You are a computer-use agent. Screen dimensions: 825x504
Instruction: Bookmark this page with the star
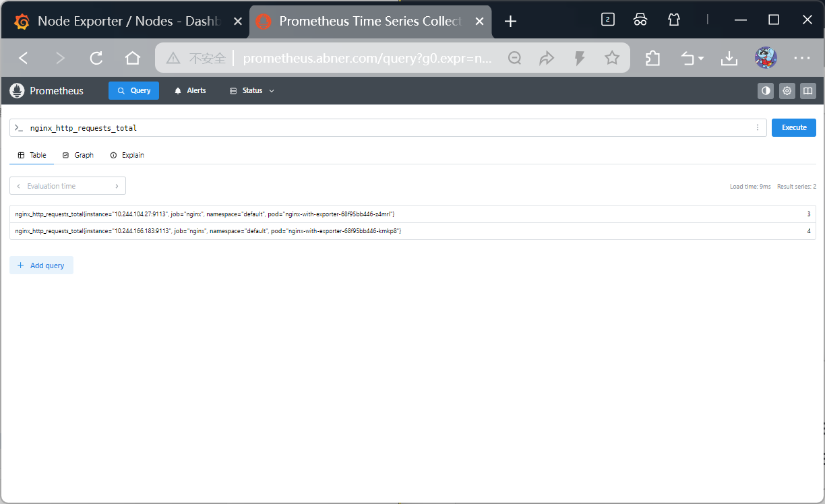click(x=612, y=58)
